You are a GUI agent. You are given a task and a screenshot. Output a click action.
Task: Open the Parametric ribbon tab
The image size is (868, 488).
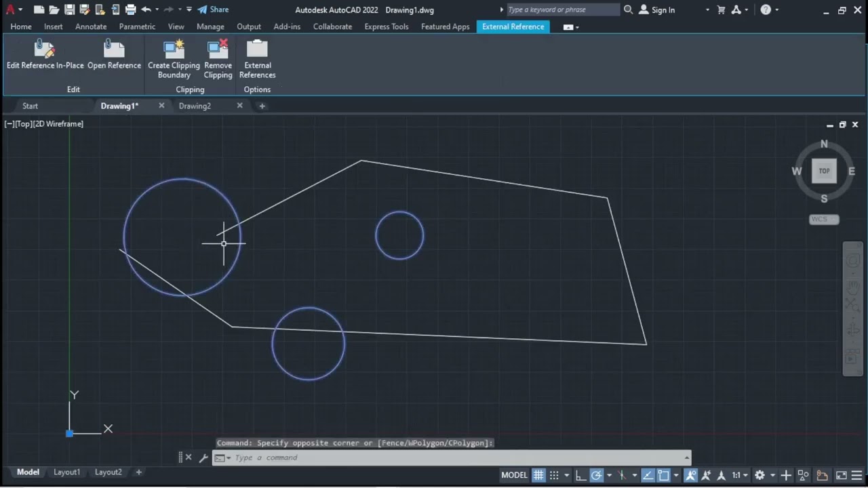pyautogui.click(x=137, y=26)
